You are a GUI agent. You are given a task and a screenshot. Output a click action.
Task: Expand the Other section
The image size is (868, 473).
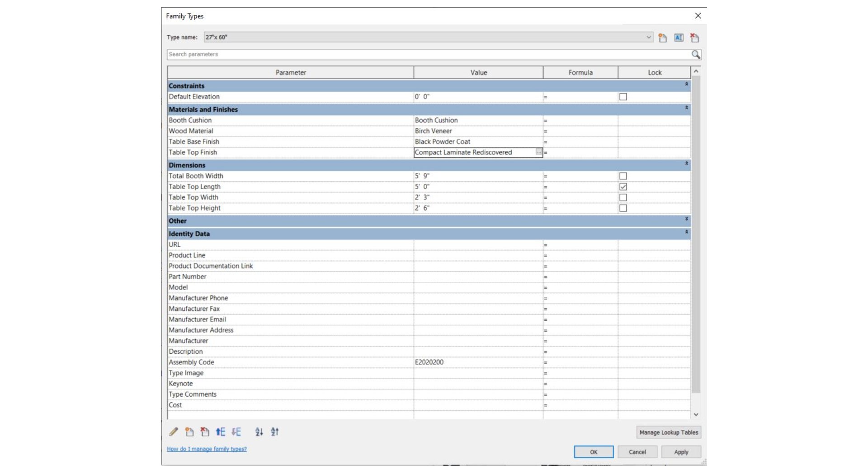(686, 219)
